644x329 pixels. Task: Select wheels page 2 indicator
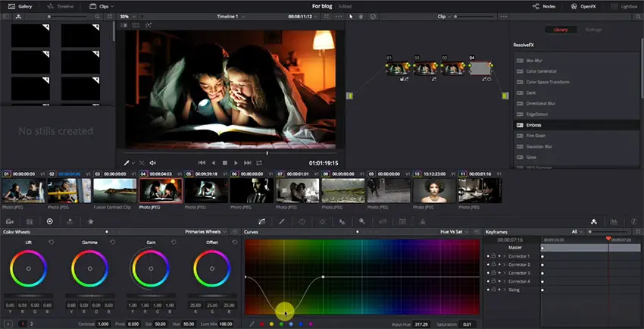32,324
